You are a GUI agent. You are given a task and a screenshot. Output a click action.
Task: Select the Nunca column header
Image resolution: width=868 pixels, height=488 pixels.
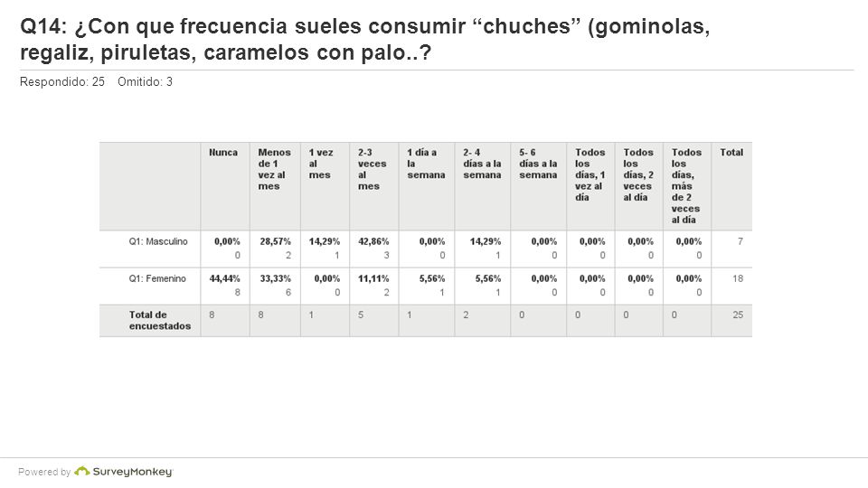pyautogui.click(x=223, y=152)
